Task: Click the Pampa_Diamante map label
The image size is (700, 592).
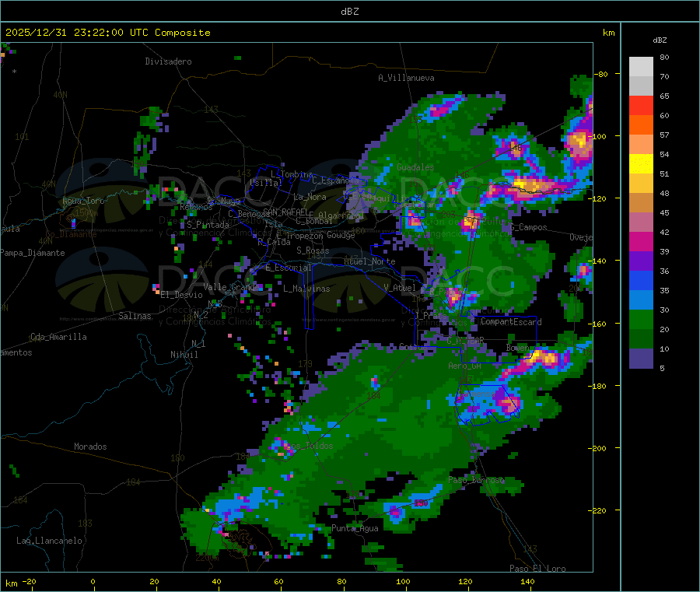Action: pyautogui.click(x=33, y=253)
